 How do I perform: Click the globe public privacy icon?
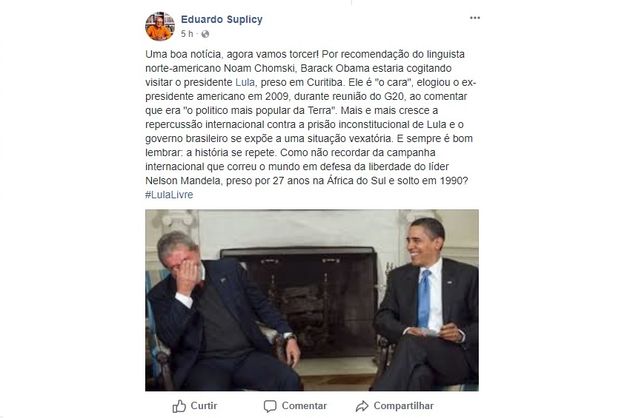point(205,34)
